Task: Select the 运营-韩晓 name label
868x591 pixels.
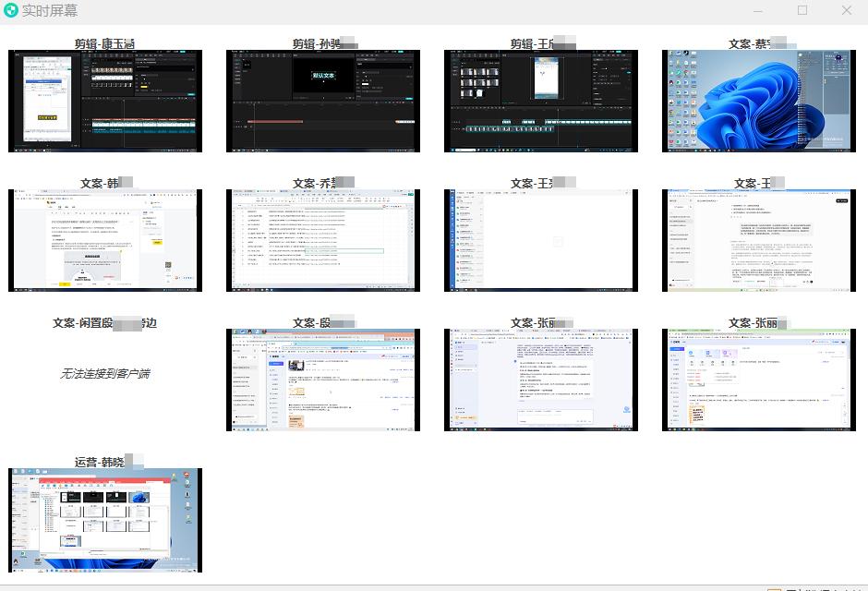Action: tap(109, 462)
